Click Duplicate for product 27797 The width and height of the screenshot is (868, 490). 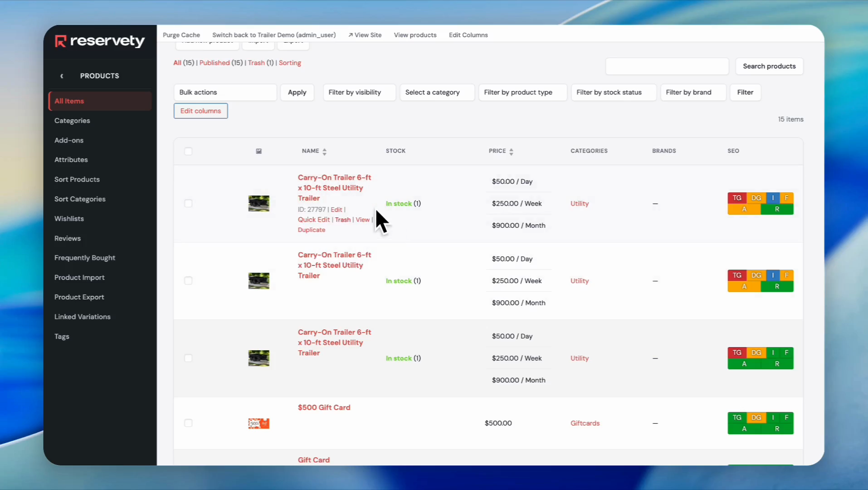click(x=312, y=230)
